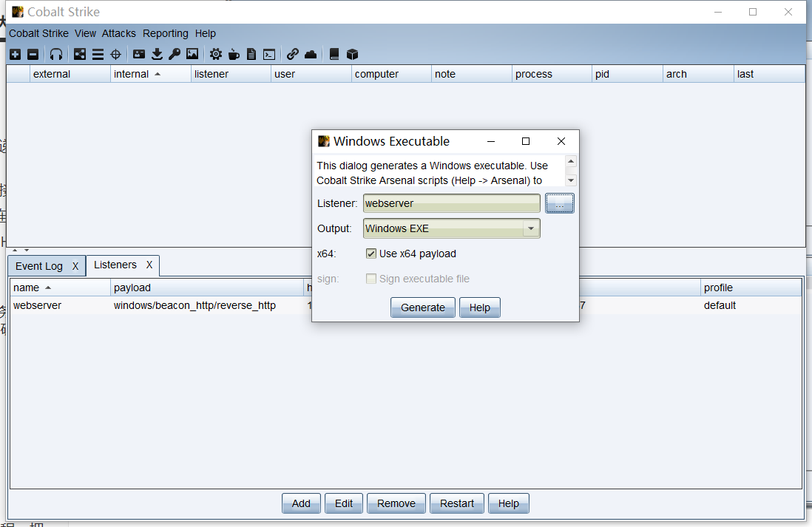The height and width of the screenshot is (527, 812).
Task: Click the cube About icon
Action: pos(352,55)
